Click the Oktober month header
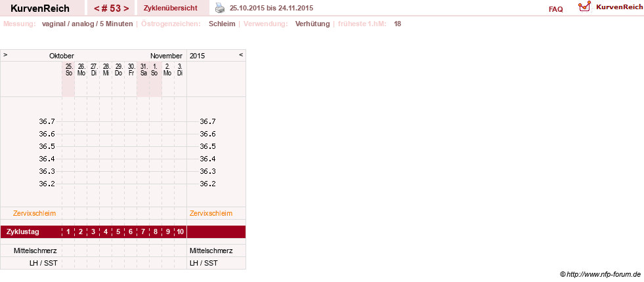The width and height of the screenshot is (644, 282). 62,56
